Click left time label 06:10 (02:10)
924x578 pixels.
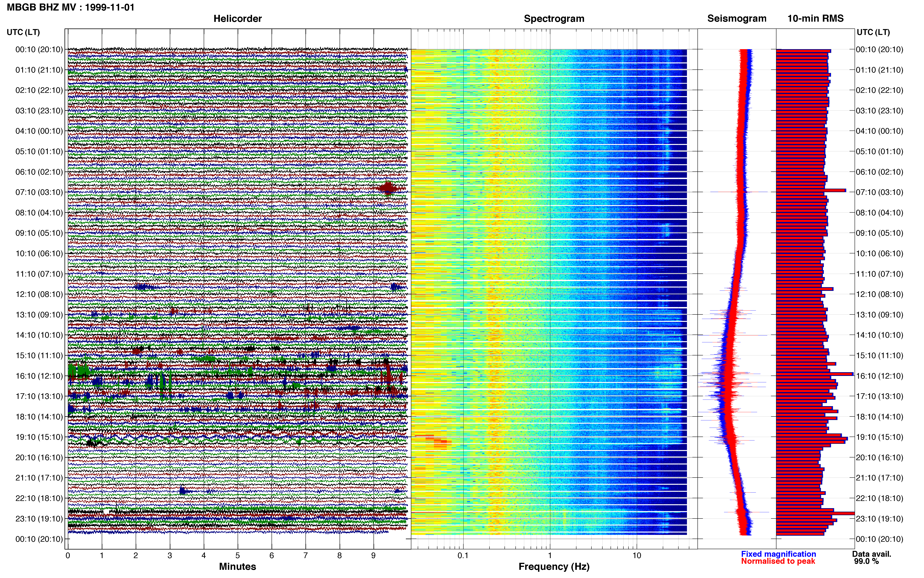point(39,172)
